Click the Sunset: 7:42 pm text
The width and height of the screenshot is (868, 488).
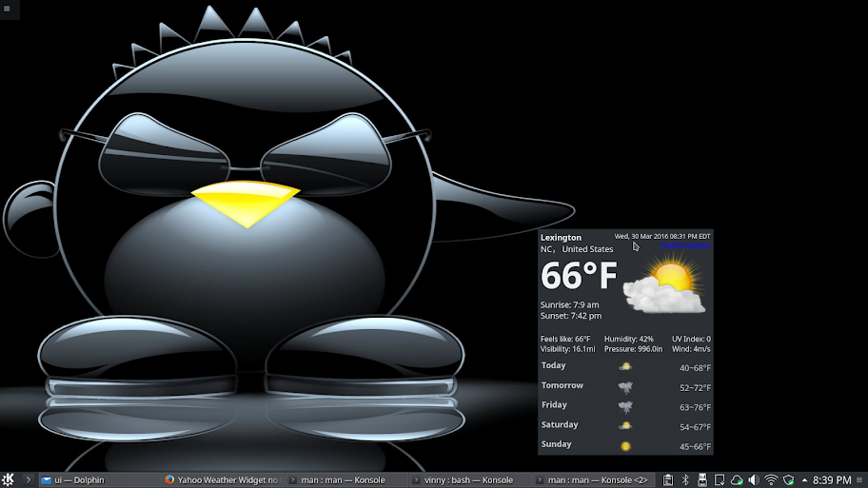pyautogui.click(x=571, y=316)
